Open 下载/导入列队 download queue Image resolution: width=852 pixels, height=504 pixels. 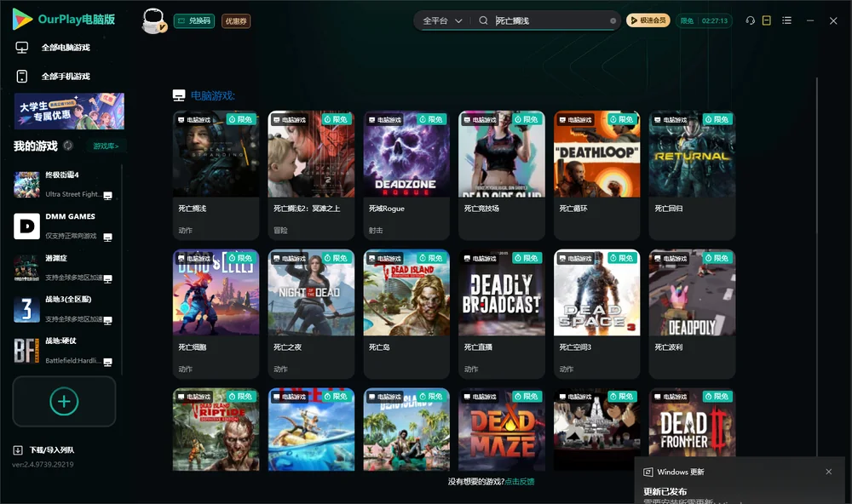point(44,450)
